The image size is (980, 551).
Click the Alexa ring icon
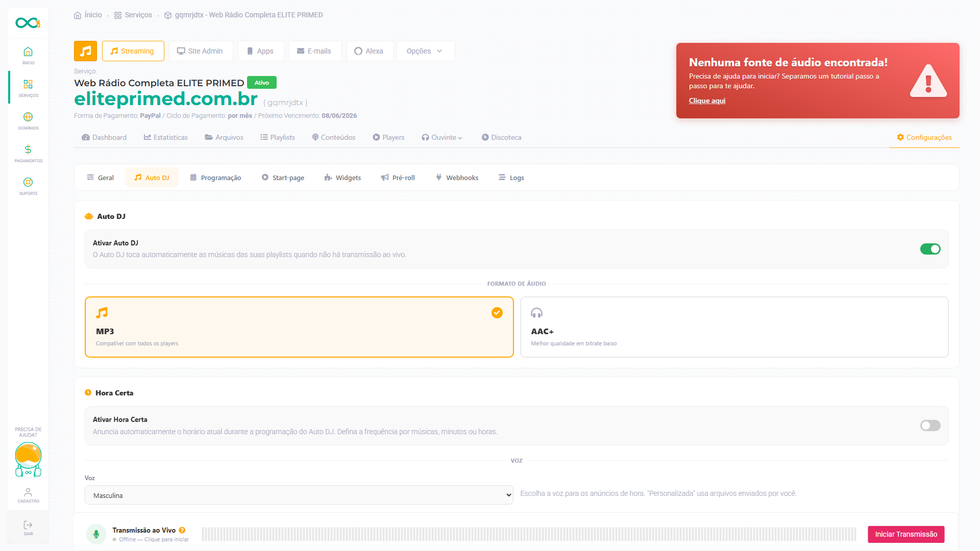pos(358,51)
